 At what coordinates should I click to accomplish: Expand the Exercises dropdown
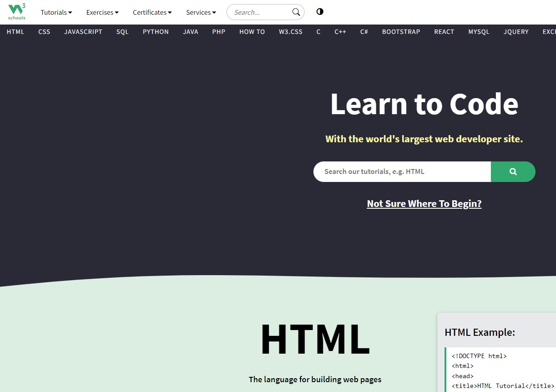point(103,12)
